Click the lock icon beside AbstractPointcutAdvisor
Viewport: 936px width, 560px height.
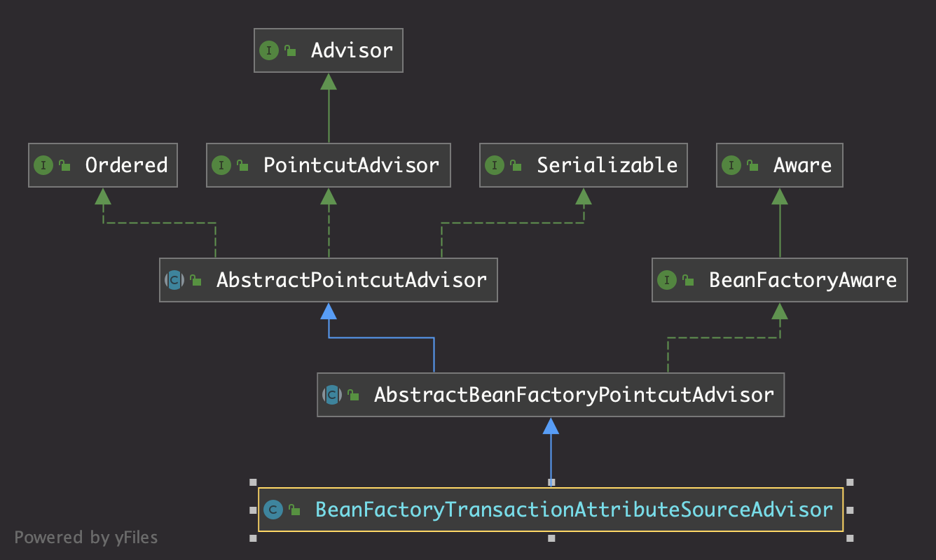pos(196,280)
